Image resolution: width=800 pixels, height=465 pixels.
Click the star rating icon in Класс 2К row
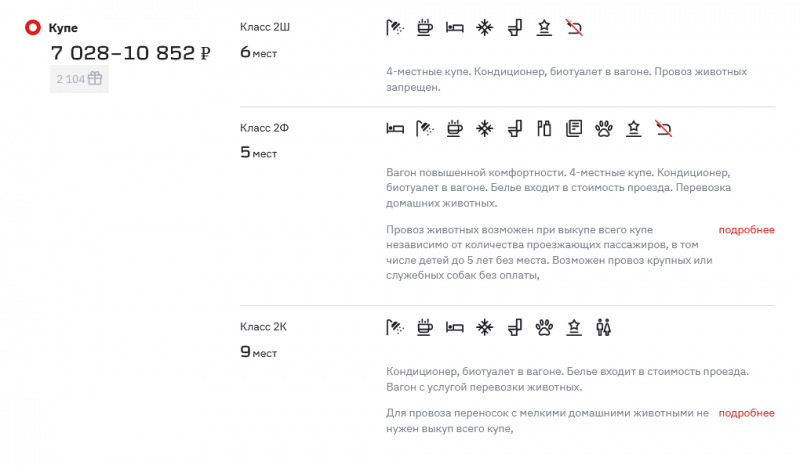click(574, 326)
